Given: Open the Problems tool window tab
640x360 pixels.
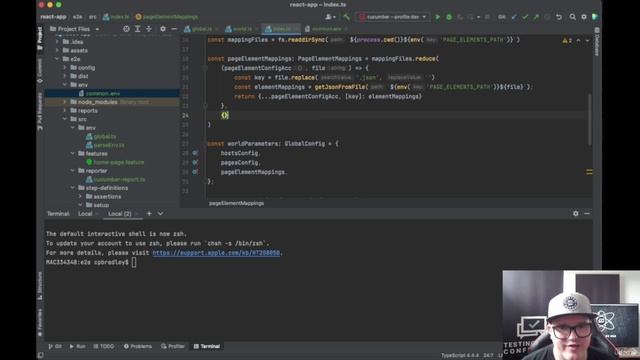Looking at the screenshot, I should (x=138, y=346).
